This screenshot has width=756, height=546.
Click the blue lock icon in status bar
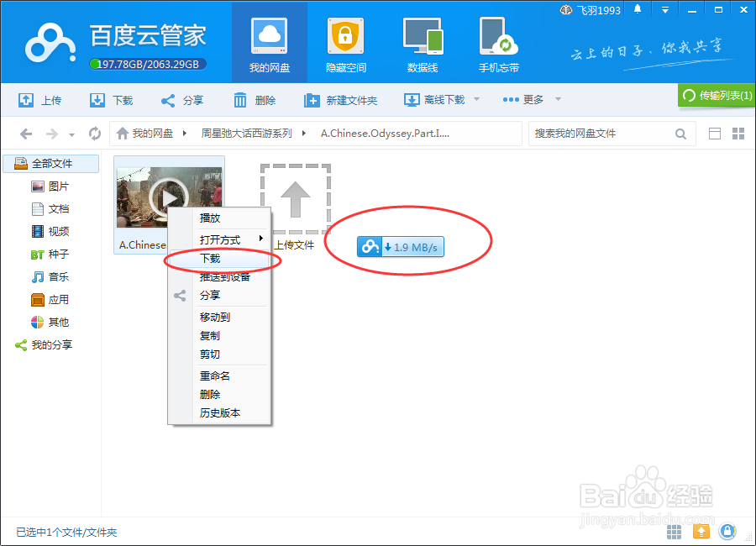pyautogui.click(x=727, y=532)
